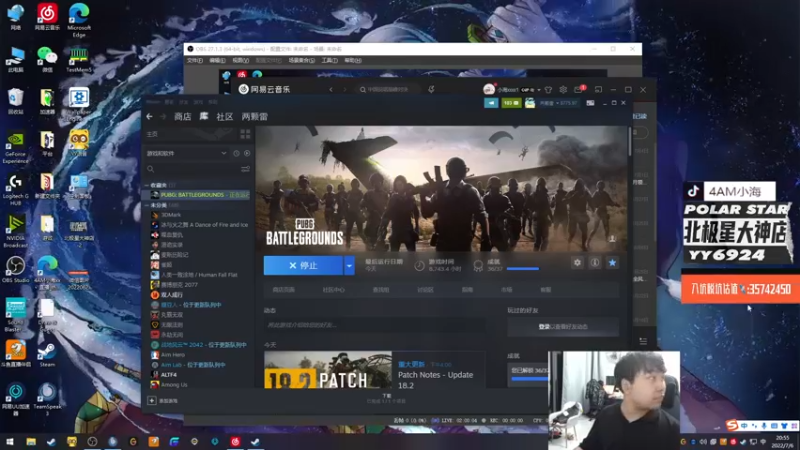
Task: Open the GeForce Experience desktop icon
Action: [x=15, y=148]
